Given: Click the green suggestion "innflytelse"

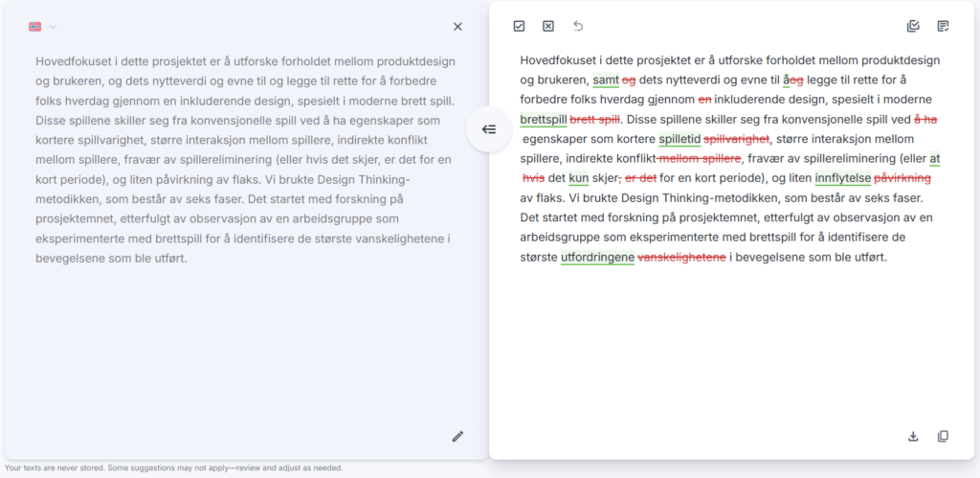Looking at the screenshot, I should [842, 179].
